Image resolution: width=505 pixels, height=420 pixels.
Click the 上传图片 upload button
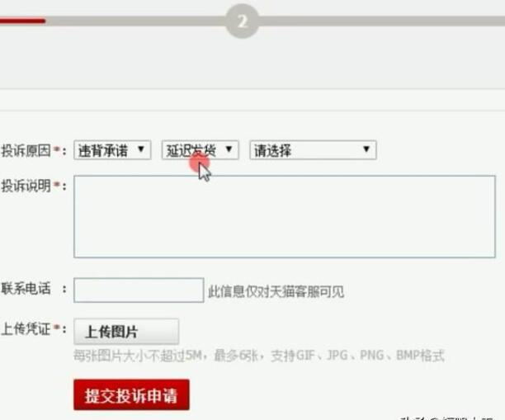[x=126, y=332]
